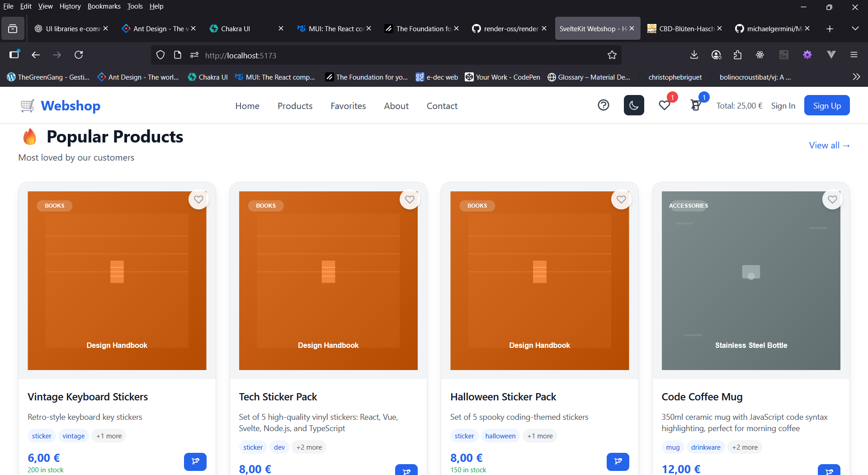868x475 pixels.
Task: Add Vintage Keyboard Stickers to cart
Action: 195,462
